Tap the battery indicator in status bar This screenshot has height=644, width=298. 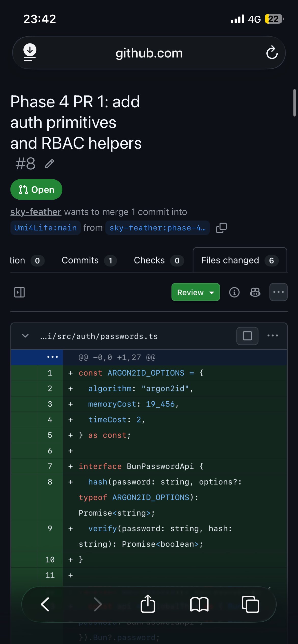pyautogui.click(x=274, y=19)
